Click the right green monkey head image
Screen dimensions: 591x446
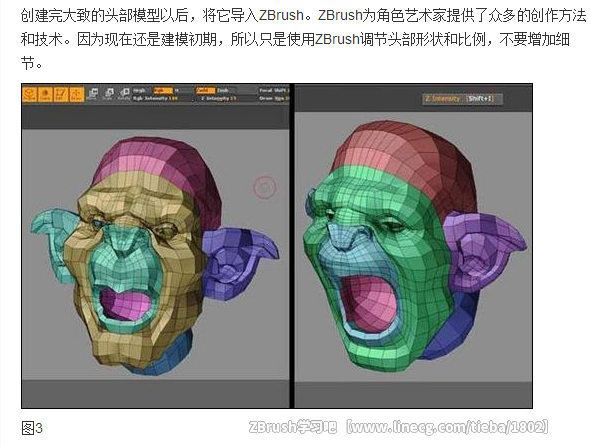tap(415, 245)
